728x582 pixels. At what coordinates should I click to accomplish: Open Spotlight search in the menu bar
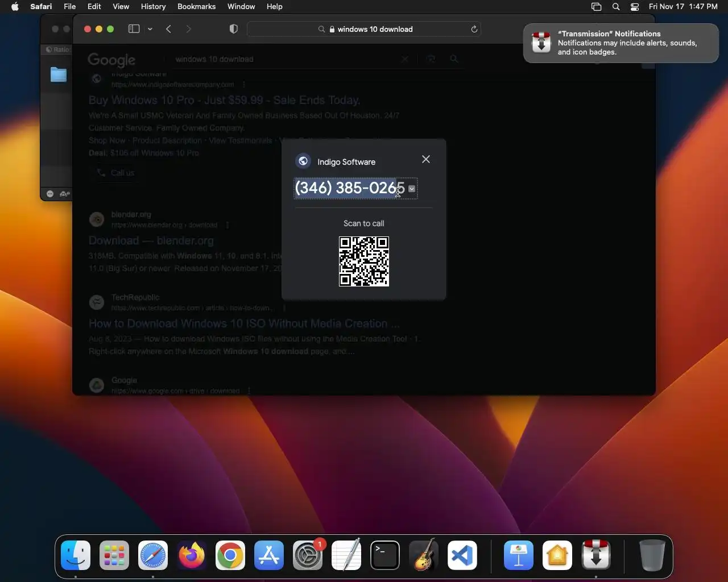click(x=616, y=6)
